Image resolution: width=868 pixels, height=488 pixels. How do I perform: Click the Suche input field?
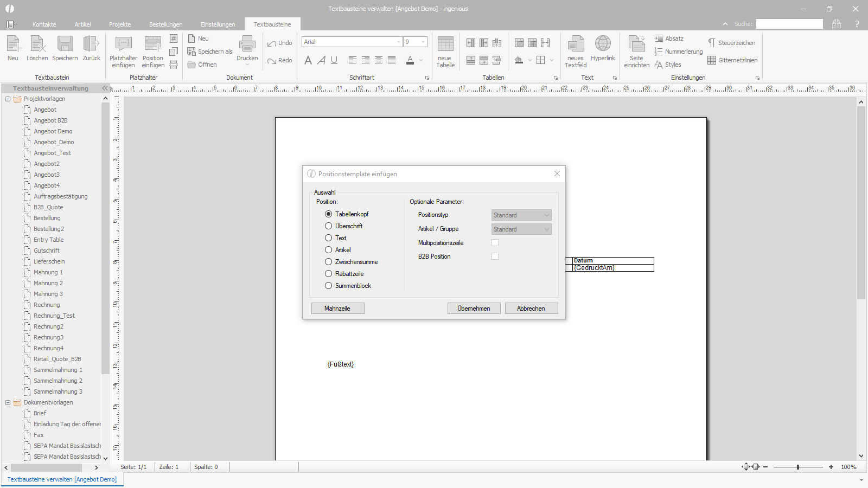click(789, 24)
